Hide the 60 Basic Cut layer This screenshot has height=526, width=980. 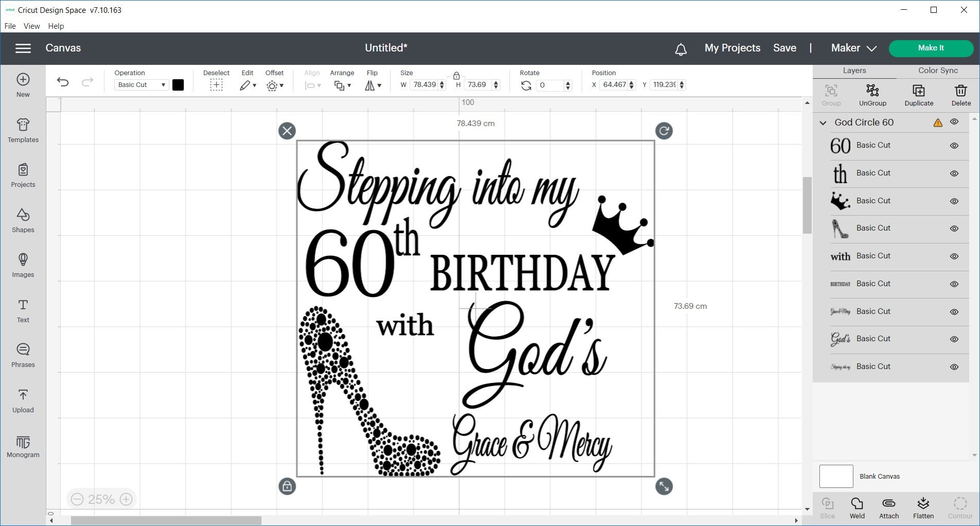point(955,145)
